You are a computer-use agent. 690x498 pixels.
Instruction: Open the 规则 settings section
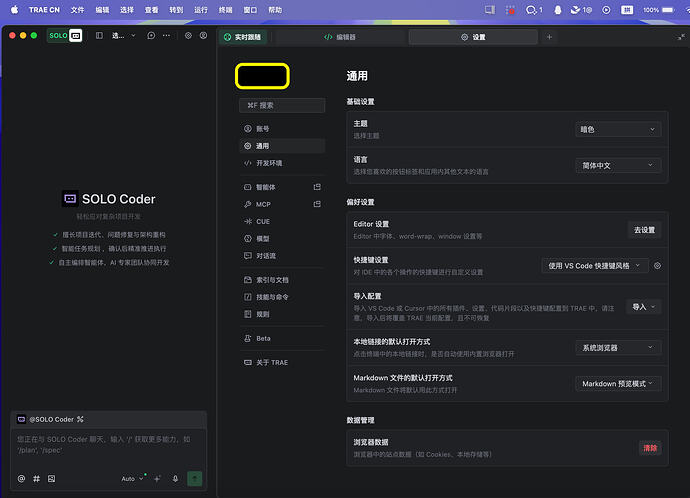282,314
